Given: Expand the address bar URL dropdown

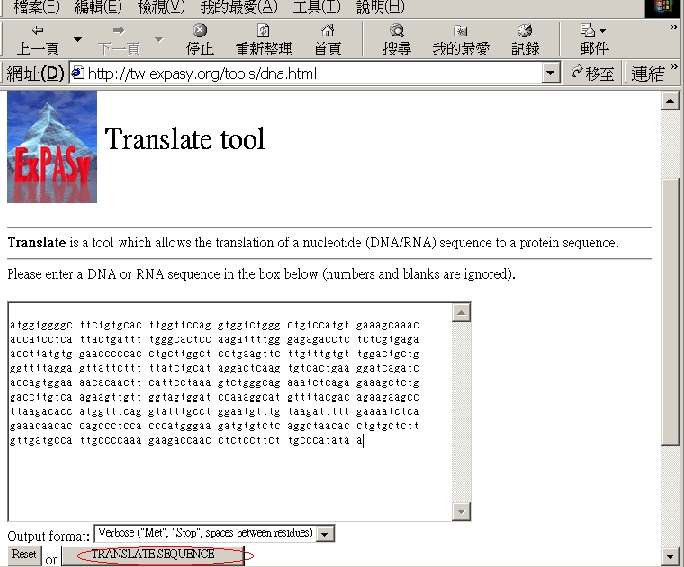Looking at the screenshot, I should (x=551, y=74).
